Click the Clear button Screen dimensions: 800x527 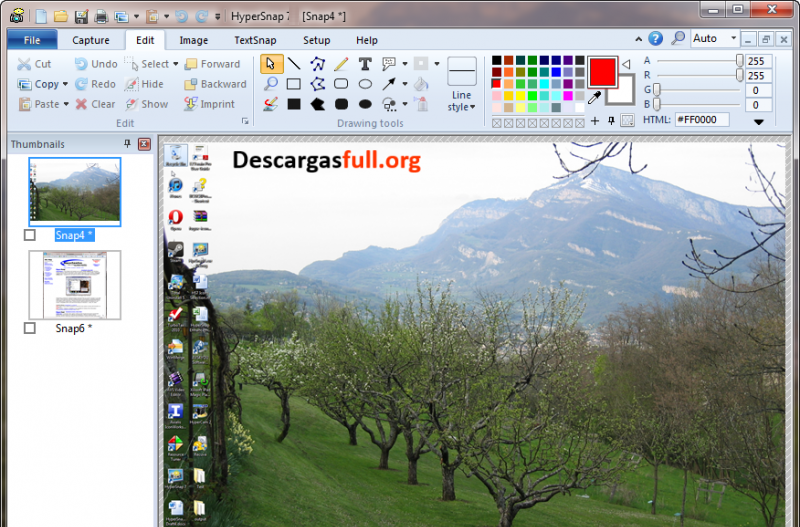tap(95, 104)
